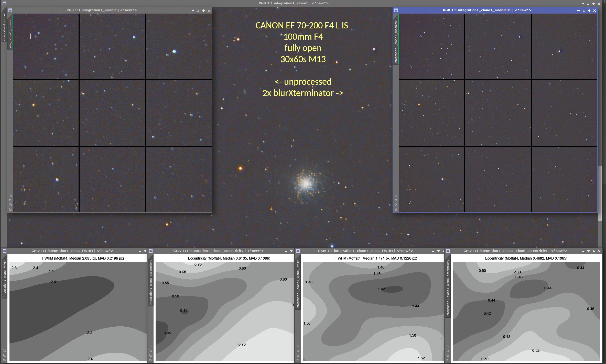Minimize the integration1_mosaic window
Viewport: 606px width, 364px height.
click(193, 10)
